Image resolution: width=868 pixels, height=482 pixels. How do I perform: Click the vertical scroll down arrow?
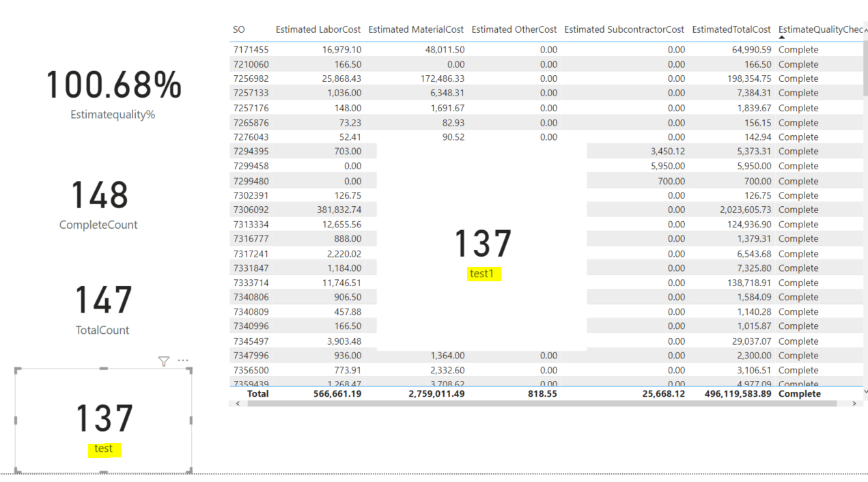tap(866, 391)
